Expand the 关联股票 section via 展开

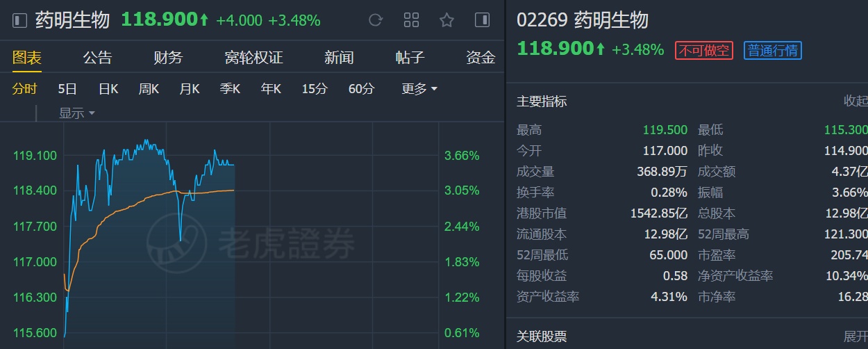point(856,337)
